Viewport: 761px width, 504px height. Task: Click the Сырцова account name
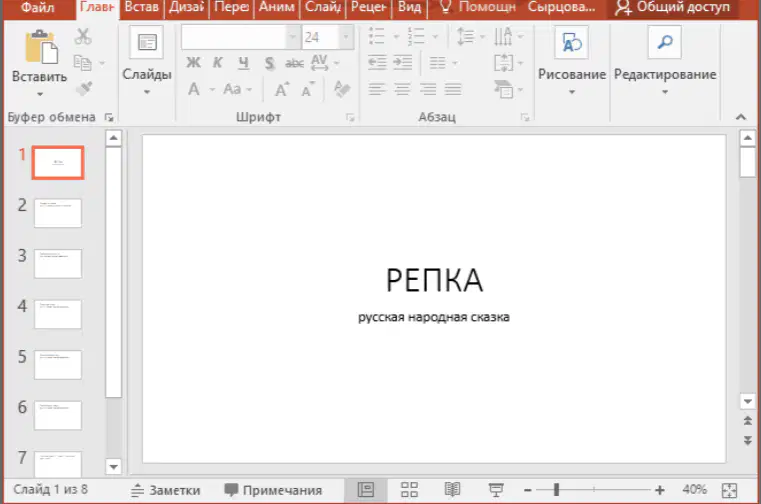click(x=561, y=7)
